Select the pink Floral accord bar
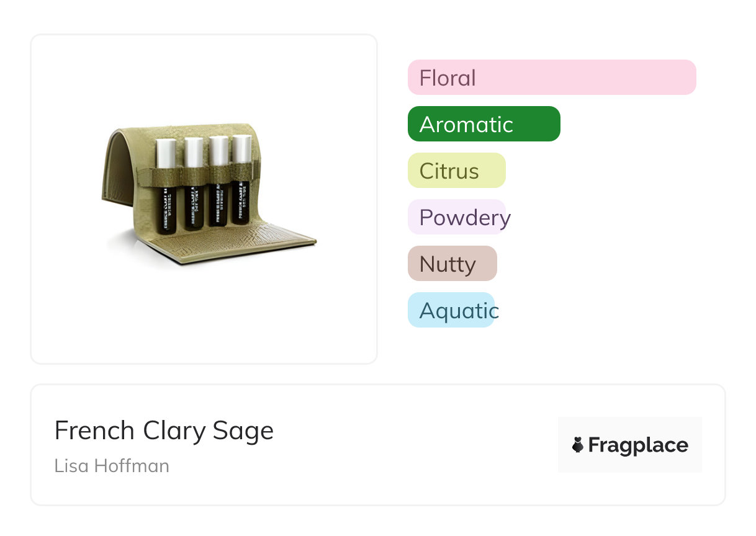This screenshot has width=756, height=536. (551, 78)
